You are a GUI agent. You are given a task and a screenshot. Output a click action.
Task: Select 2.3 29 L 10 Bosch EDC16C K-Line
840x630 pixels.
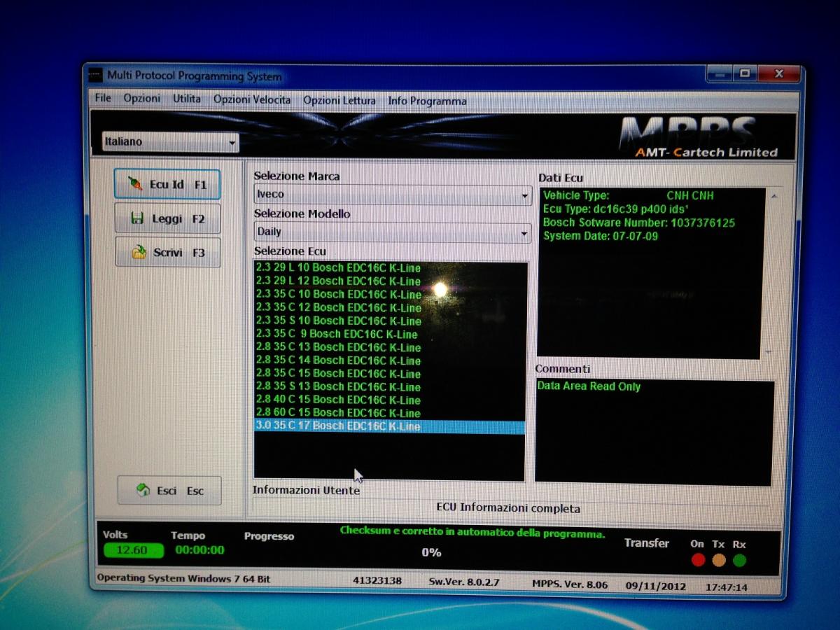coord(389,268)
